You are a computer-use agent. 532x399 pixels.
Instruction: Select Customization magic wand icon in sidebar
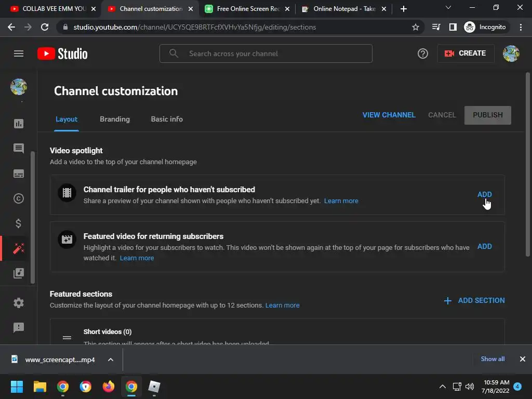click(19, 248)
